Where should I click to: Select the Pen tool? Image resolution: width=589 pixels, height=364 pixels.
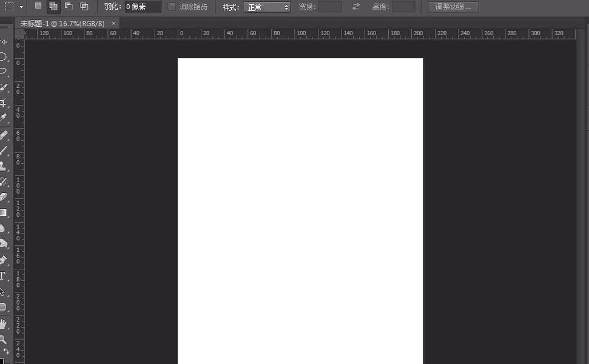click(x=3, y=260)
